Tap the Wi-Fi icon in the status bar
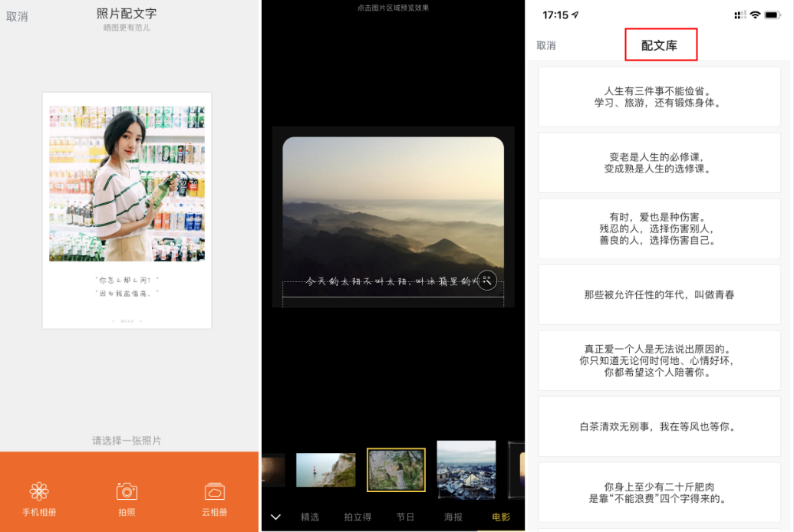794x532 pixels. 755,15
